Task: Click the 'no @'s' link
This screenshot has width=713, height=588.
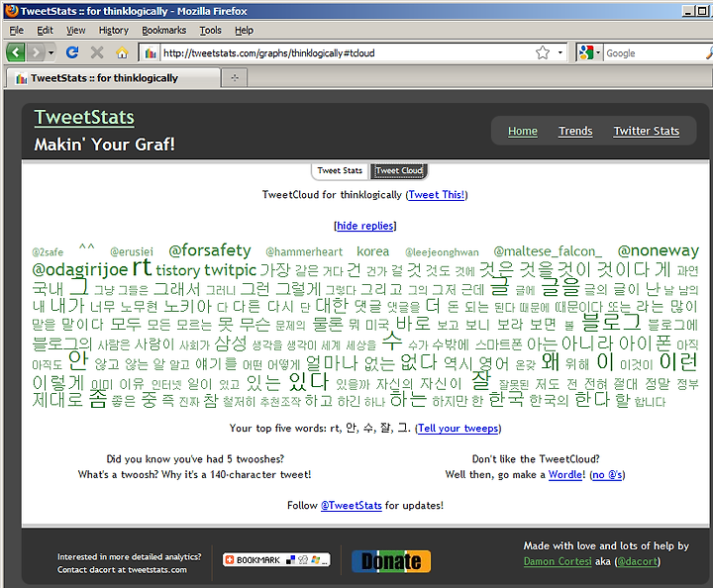Action: [x=607, y=475]
